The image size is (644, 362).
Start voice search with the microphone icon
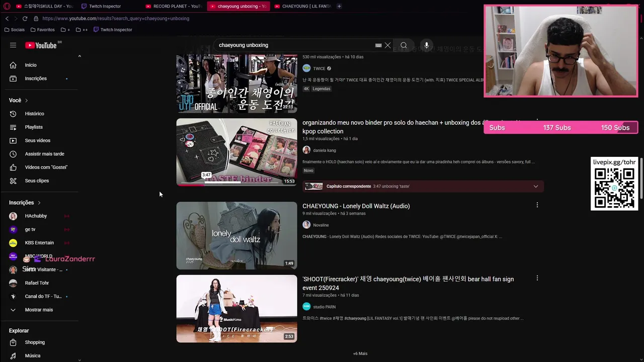[x=427, y=45]
